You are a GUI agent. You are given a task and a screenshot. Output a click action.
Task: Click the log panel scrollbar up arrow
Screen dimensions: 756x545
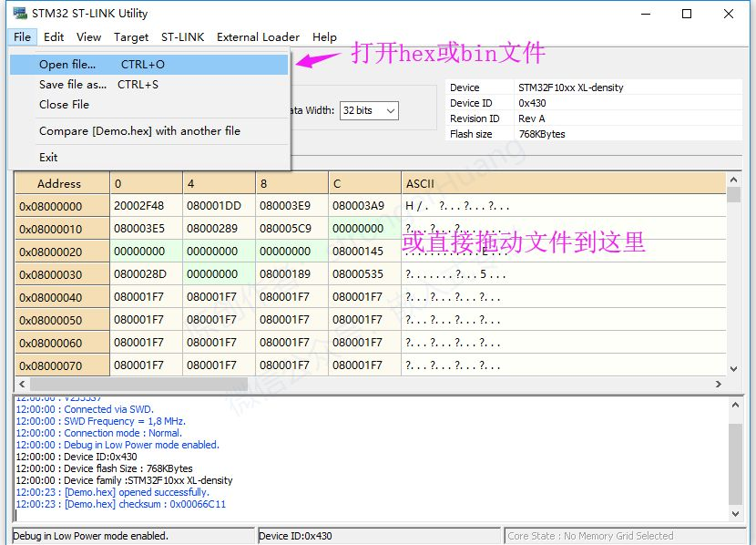click(x=735, y=406)
